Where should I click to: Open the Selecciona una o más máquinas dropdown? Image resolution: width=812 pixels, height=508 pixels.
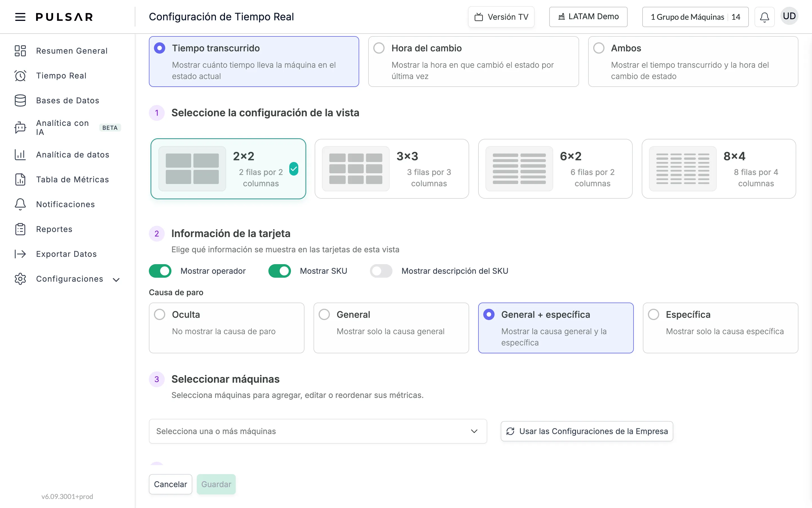click(318, 431)
